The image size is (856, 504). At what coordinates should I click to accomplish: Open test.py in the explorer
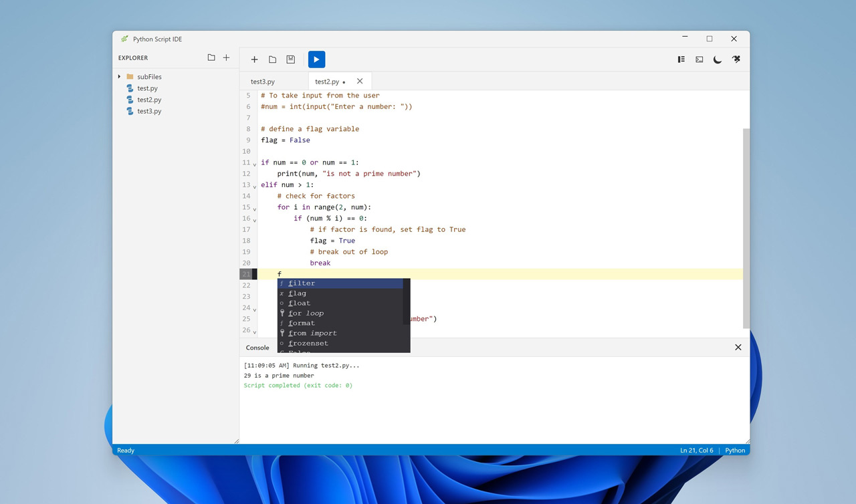147,88
